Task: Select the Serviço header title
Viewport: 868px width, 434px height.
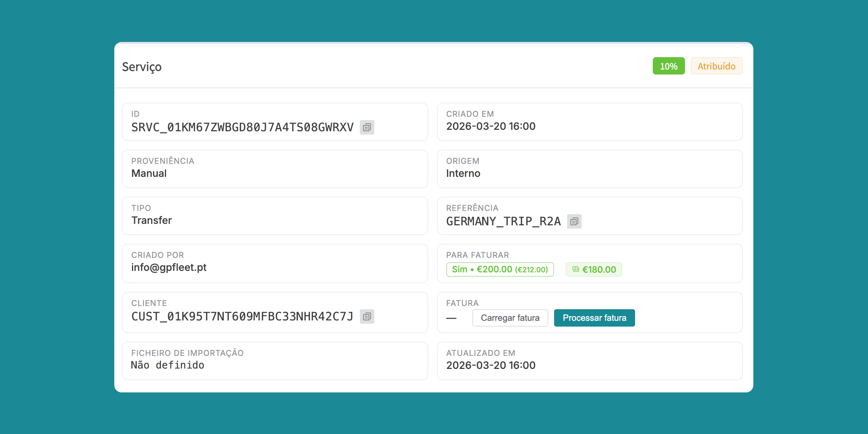Action: click(142, 67)
